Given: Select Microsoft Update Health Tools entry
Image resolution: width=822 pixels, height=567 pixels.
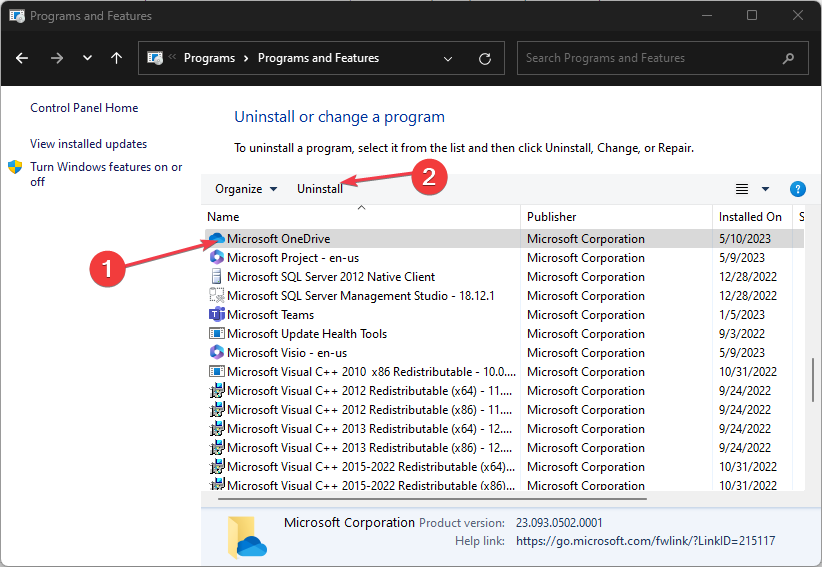Looking at the screenshot, I should (307, 333).
